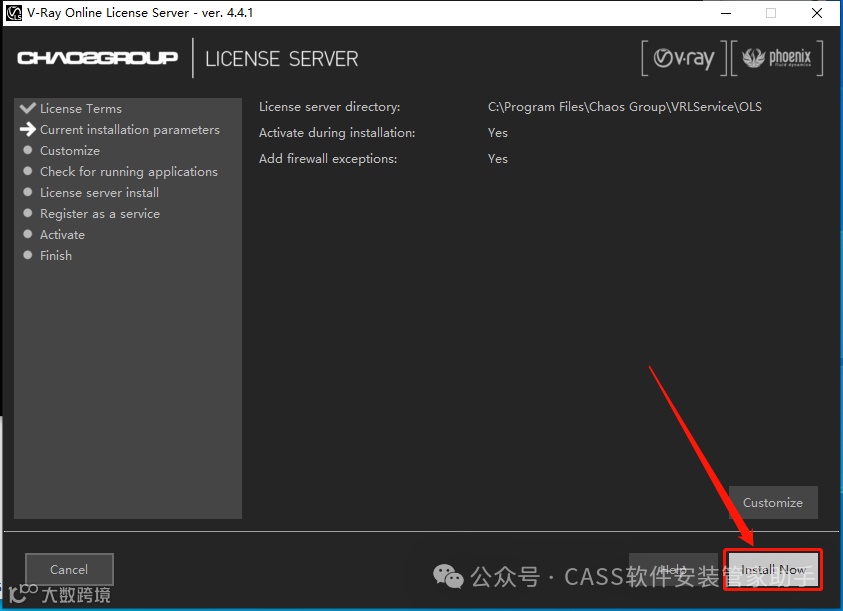The image size is (843, 611).
Task: Click the Phoenix logo in header
Action: (x=777, y=58)
